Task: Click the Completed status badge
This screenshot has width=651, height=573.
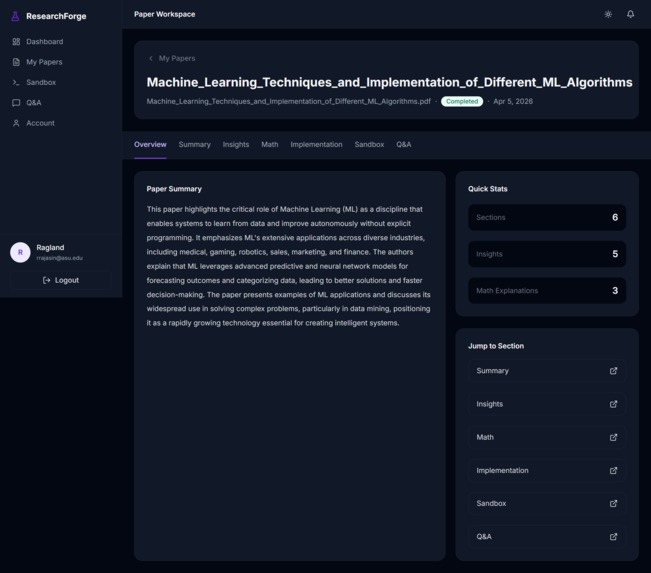Action: (462, 101)
